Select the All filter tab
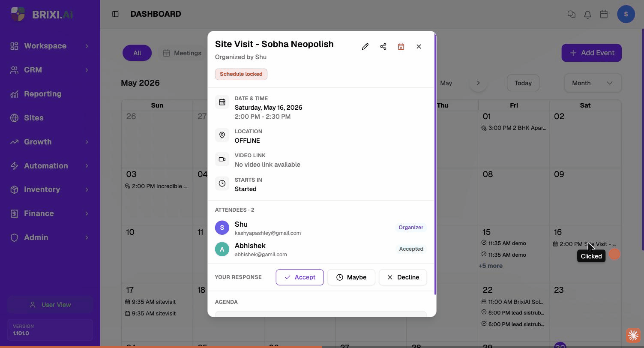 (x=137, y=53)
